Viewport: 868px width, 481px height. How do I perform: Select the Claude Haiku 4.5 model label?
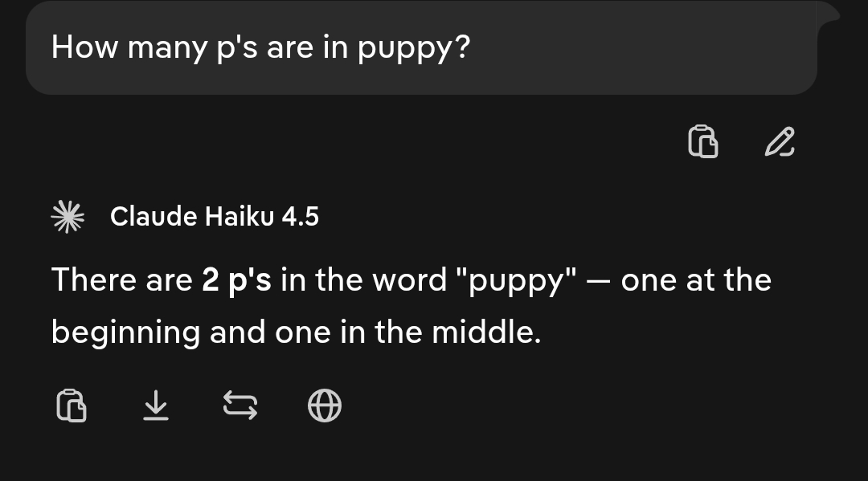[214, 217]
